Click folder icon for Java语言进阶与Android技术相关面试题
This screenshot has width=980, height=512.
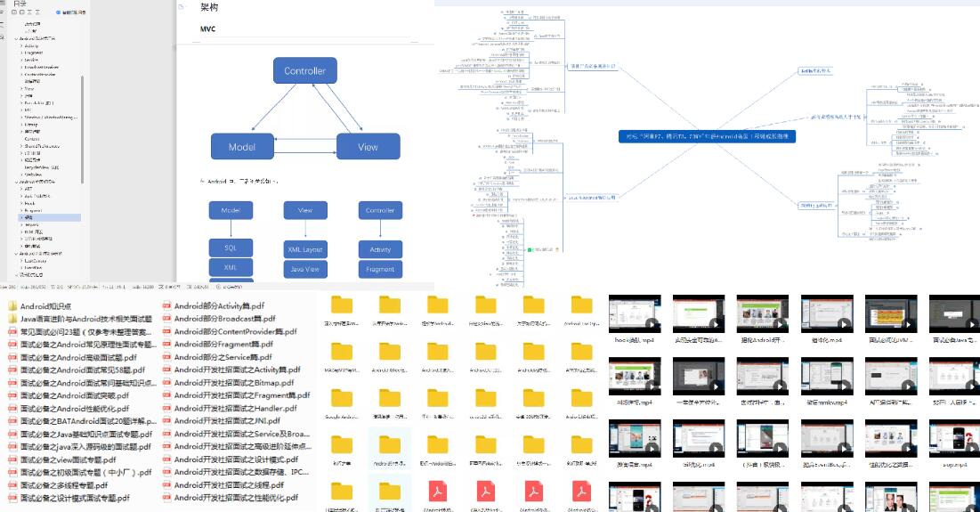pyautogui.click(x=12, y=319)
